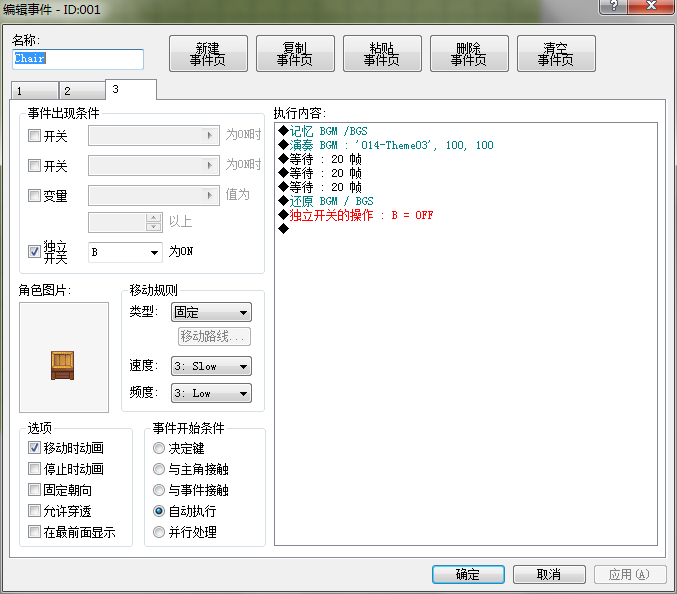Open the 频度 3: Low dropdown
The height and width of the screenshot is (594, 677).
pyautogui.click(x=211, y=393)
